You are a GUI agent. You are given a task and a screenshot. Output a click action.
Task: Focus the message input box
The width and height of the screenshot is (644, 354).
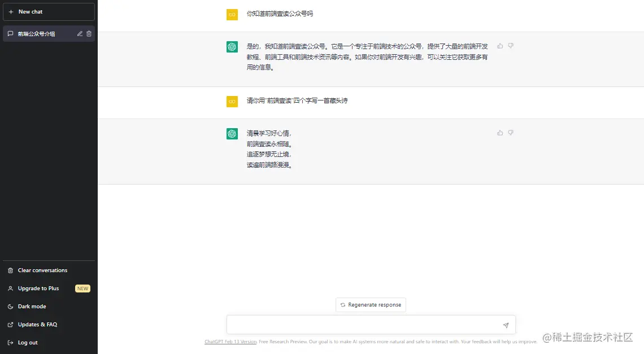coord(371,325)
